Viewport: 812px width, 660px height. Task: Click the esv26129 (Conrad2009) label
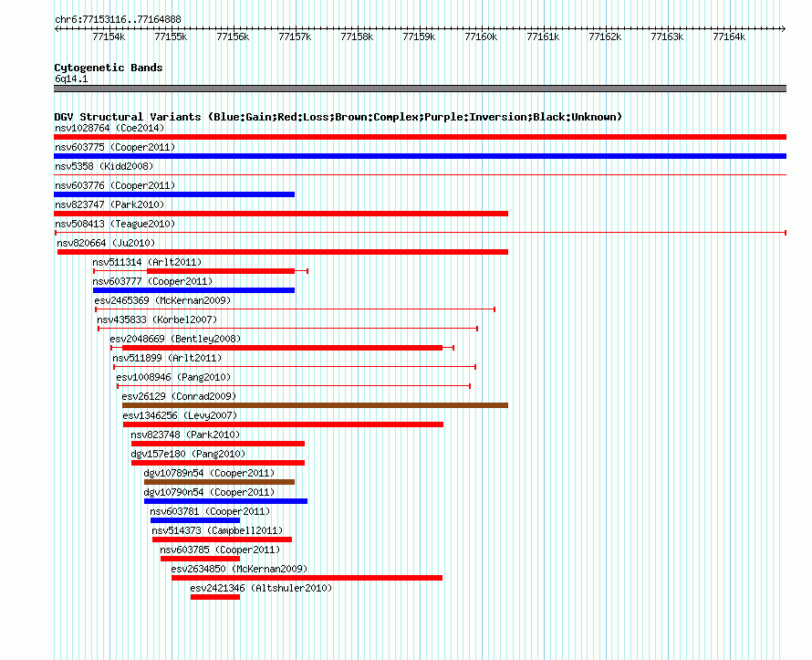(x=179, y=396)
